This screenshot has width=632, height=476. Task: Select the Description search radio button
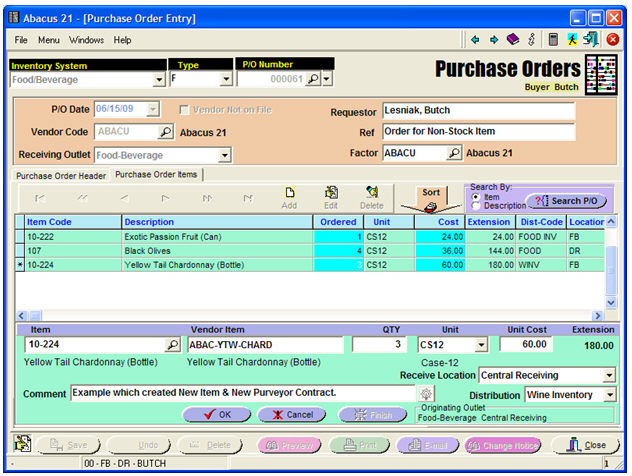point(475,206)
